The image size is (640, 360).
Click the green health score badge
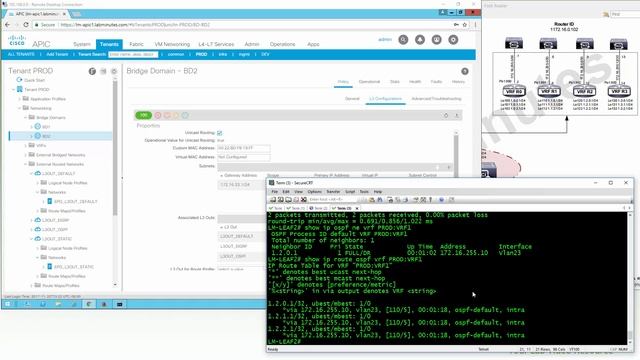[x=143, y=116]
